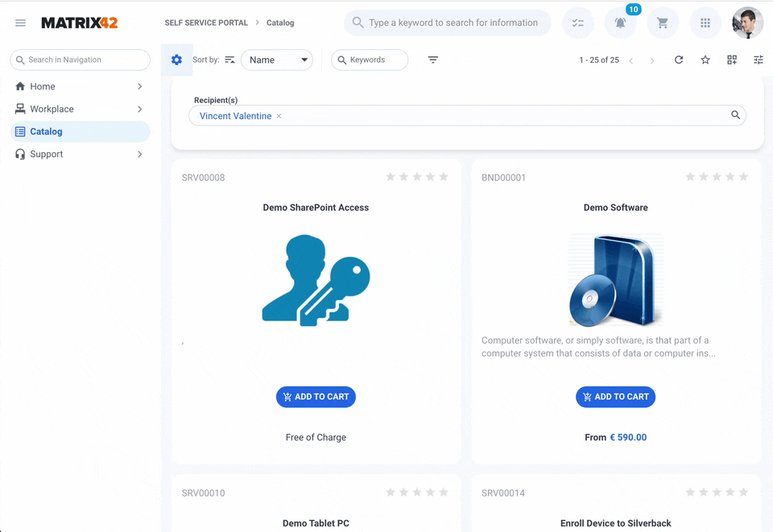Open the shopping cart icon

(x=663, y=23)
